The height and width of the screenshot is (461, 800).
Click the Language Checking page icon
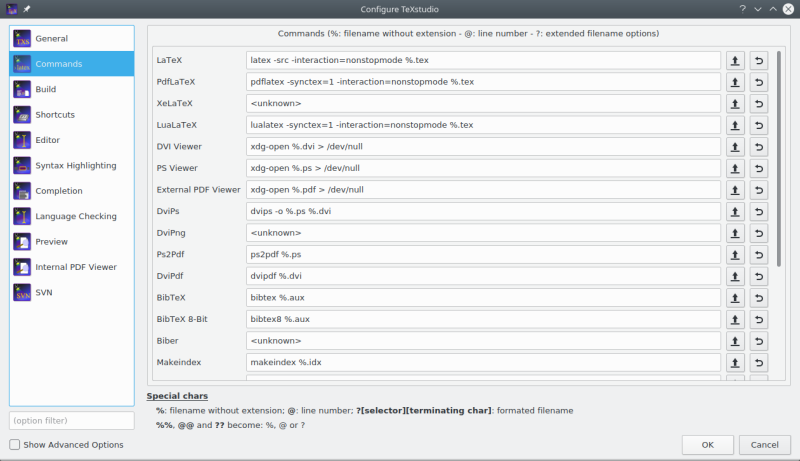(x=22, y=216)
